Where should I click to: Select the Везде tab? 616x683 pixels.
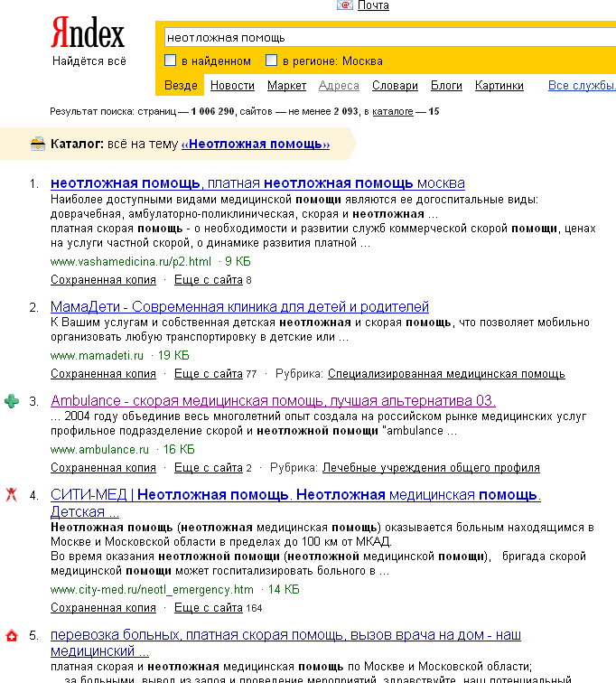tap(181, 85)
